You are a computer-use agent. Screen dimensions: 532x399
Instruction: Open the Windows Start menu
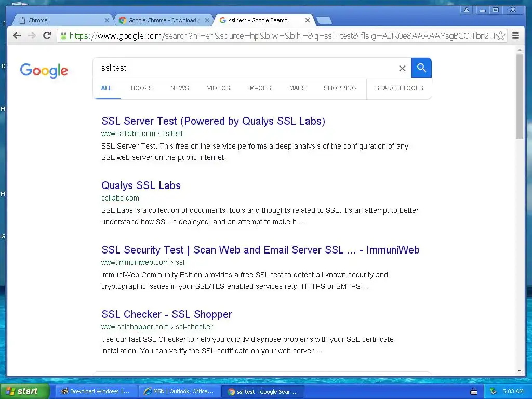(25, 392)
